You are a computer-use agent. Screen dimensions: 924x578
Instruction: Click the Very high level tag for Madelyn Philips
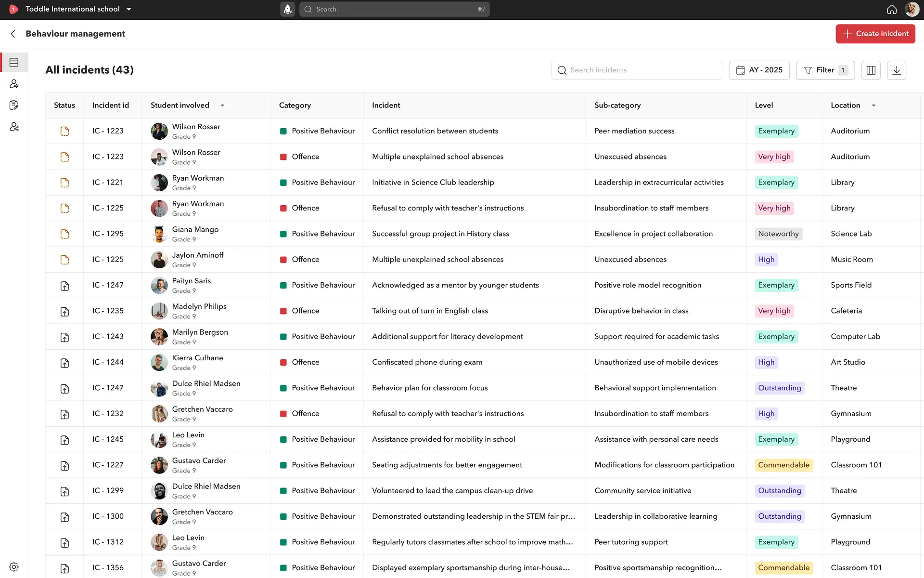tap(774, 311)
